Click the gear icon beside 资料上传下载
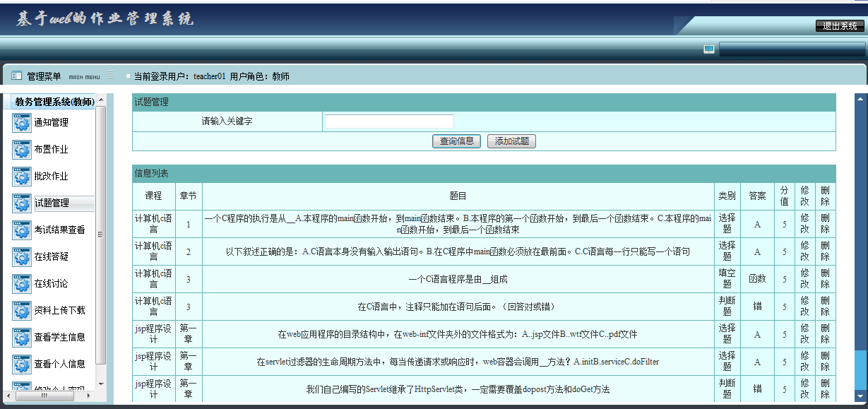The image size is (868, 409). point(22,310)
